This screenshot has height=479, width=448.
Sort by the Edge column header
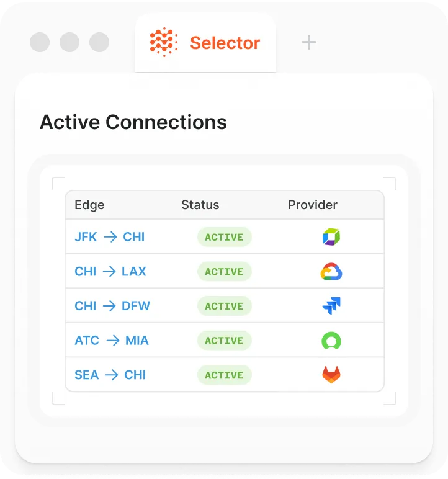[x=89, y=205]
